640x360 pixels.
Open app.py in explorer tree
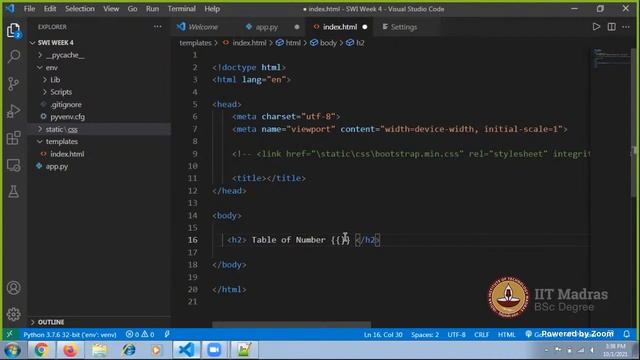tap(57, 166)
